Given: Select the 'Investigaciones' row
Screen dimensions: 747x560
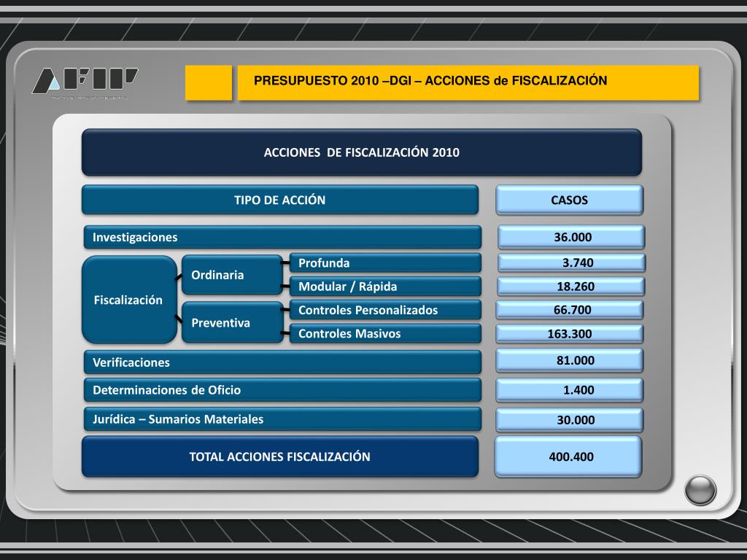Looking at the screenshot, I should coord(282,237).
